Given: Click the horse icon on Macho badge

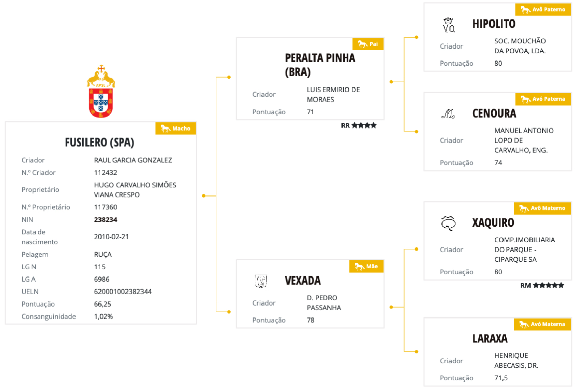Looking at the screenshot, I should [165, 129].
